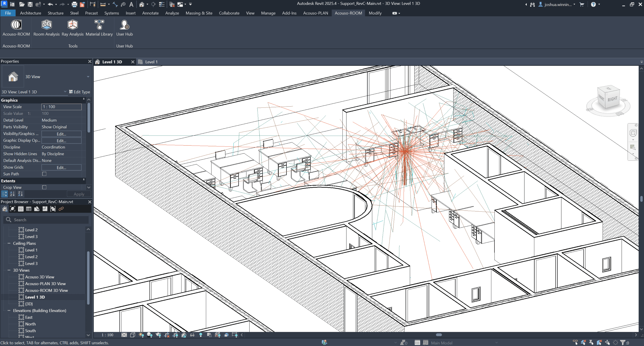Image resolution: width=644 pixels, height=346 pixels.
Task: Switch to the Acouso-PLAN ribbon tab
Action: [316, 13]
